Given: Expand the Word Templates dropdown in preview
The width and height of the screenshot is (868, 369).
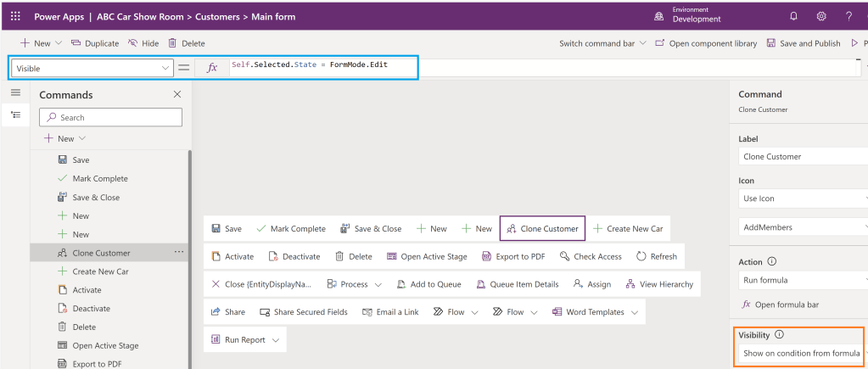Looking at the screenshot, I should pyautogui.click(x=634, y=312).
